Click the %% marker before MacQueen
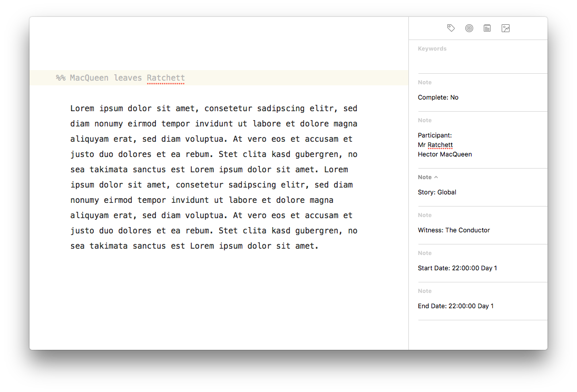The height and width of the screenshot is (392, 577). click(61, 77)
